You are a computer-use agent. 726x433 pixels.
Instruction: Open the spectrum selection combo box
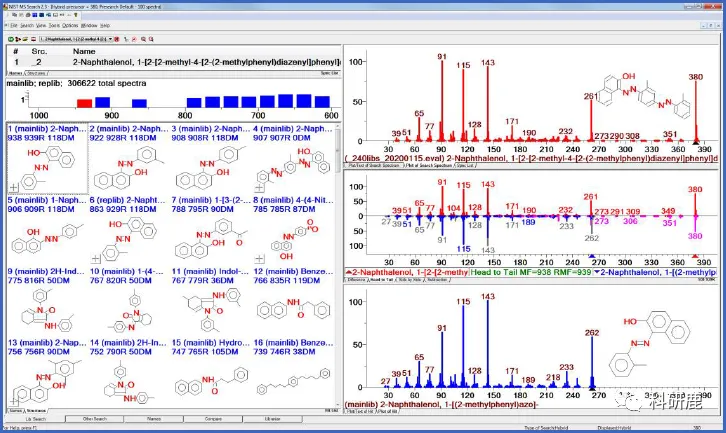tap(76, 39)
